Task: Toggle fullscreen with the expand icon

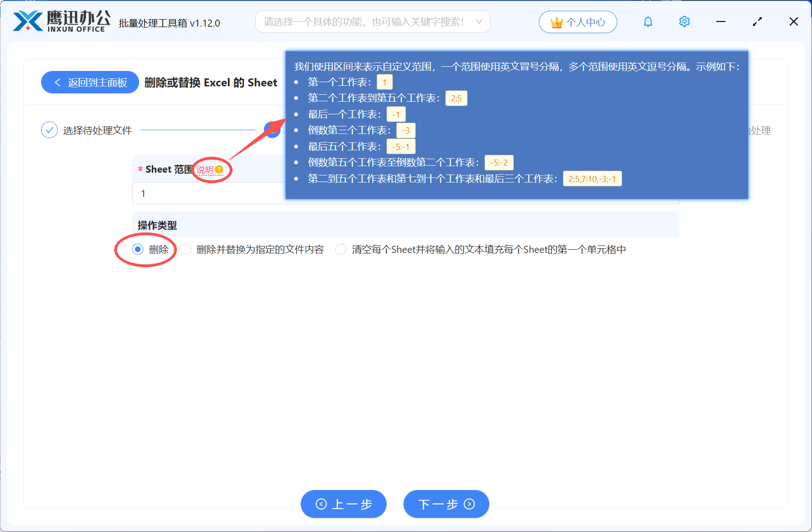Action: [757, 21]
